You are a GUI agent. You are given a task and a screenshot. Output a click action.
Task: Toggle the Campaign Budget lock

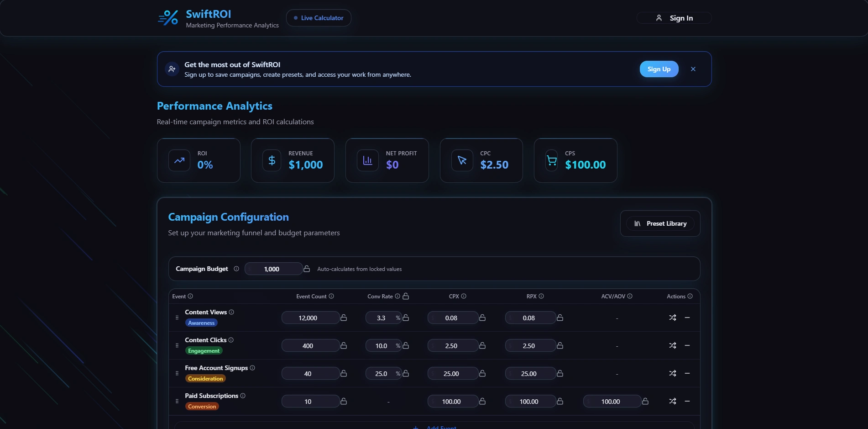pyautogui.click(x=307, y=269)
